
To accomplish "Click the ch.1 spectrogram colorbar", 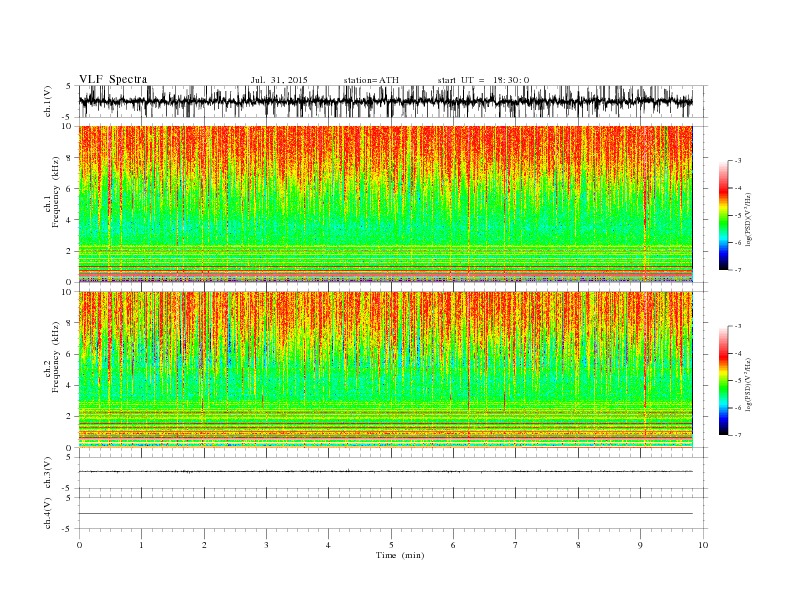I will click(723, 215).
